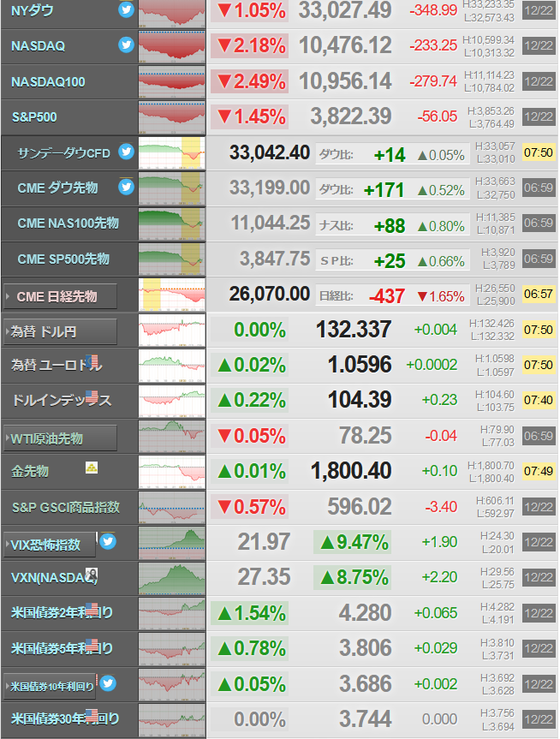This screenshot has height=739, width=560.
Task: Click the WTI原油先物 price 78.25
Action: [x=366, y=436]
